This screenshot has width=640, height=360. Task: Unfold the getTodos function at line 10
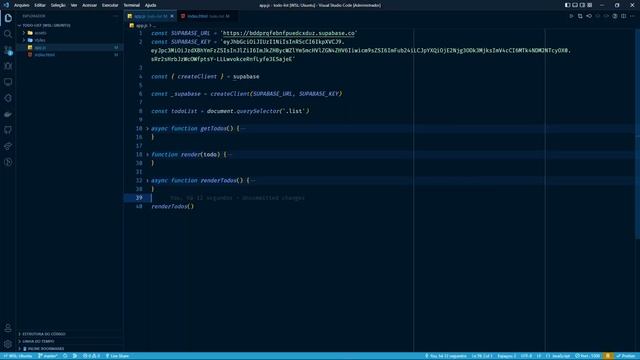(147, 129)
